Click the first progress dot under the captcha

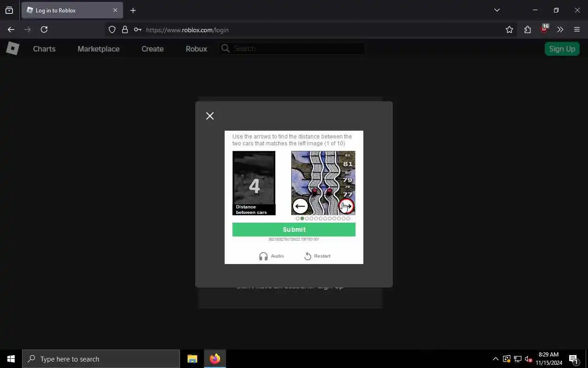pyautogui.click(x=298, y=218)
